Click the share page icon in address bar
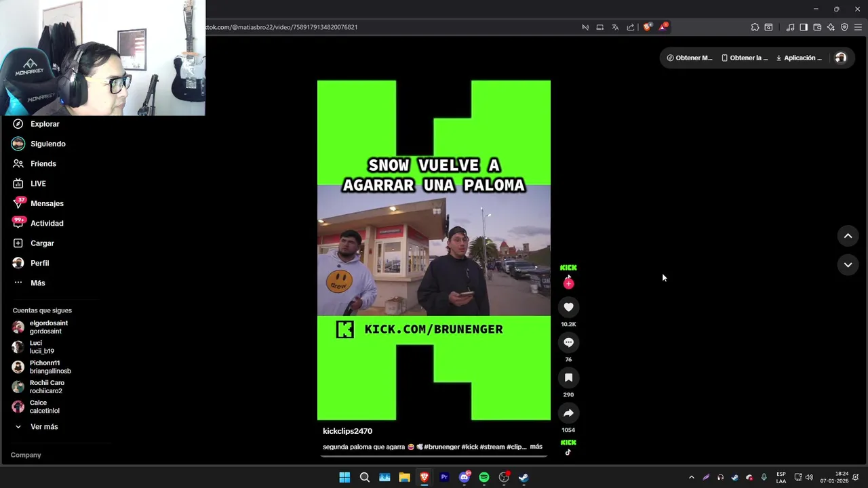The width and height of the screenshot is (868, 488). click(x=631, y=27)
